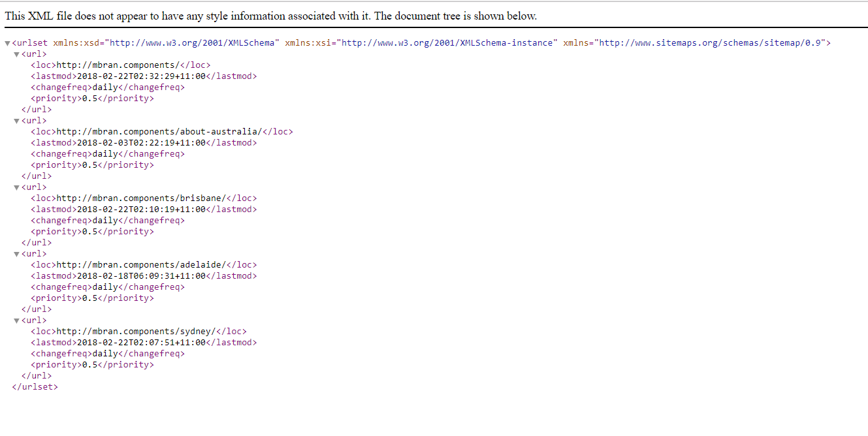Screen dimensions: 868x436
Task: Click changefreq daily line under adelaide url
Action: click(x=108, y=287)
